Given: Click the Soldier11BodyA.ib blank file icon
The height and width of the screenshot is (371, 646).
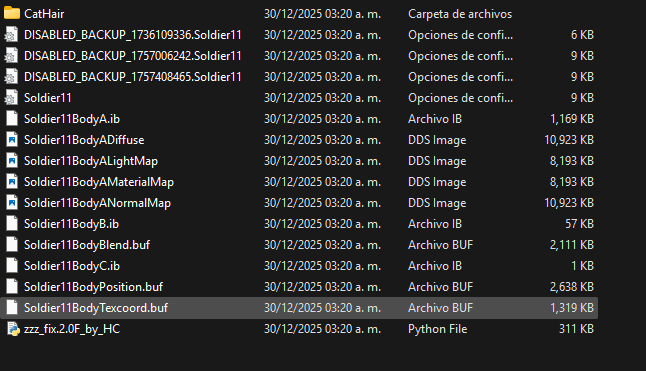Looking at the screenshot, I should point(12,119).
